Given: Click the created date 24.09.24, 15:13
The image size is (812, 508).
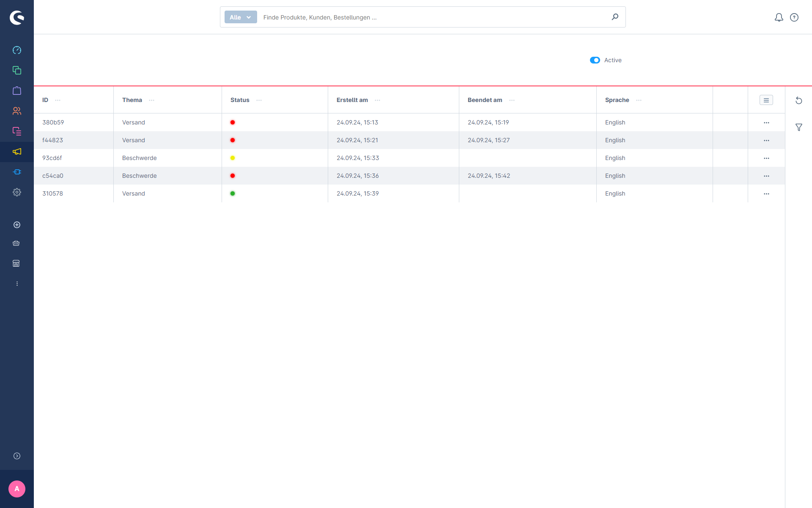Looking at the screenshot, I should tap(357, 122).
